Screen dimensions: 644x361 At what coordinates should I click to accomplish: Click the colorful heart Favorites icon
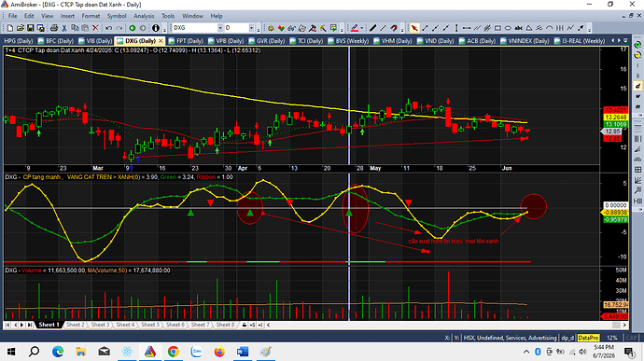(x=281, y=28)
